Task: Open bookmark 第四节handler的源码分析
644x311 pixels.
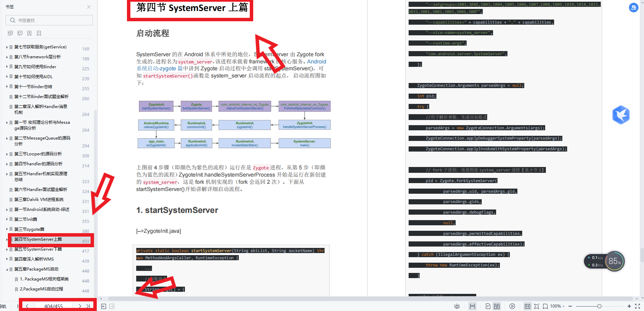Action: 38,164
